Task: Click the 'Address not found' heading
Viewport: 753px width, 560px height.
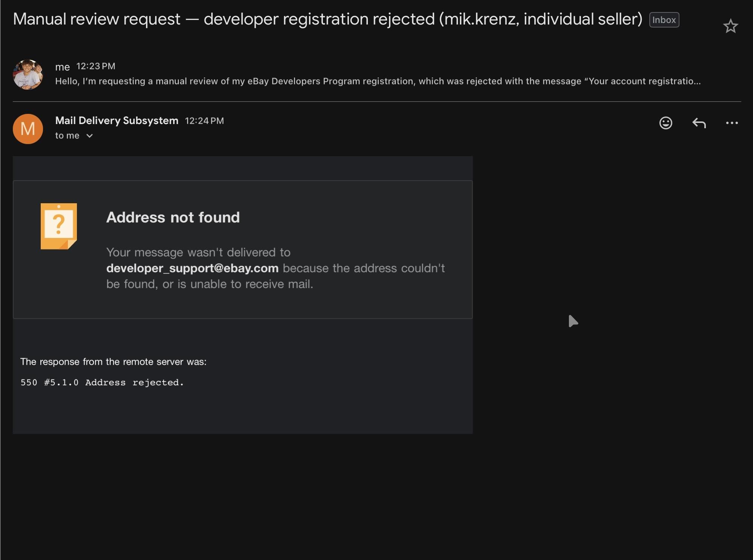Action: [173, 217]
